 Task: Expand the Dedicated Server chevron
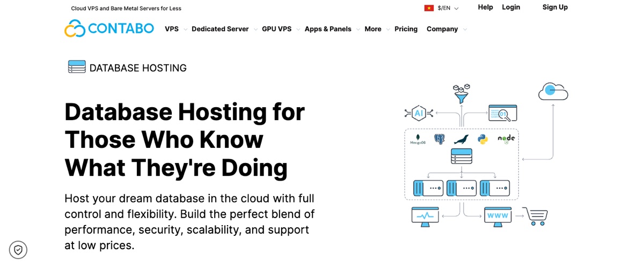[255, 29]
